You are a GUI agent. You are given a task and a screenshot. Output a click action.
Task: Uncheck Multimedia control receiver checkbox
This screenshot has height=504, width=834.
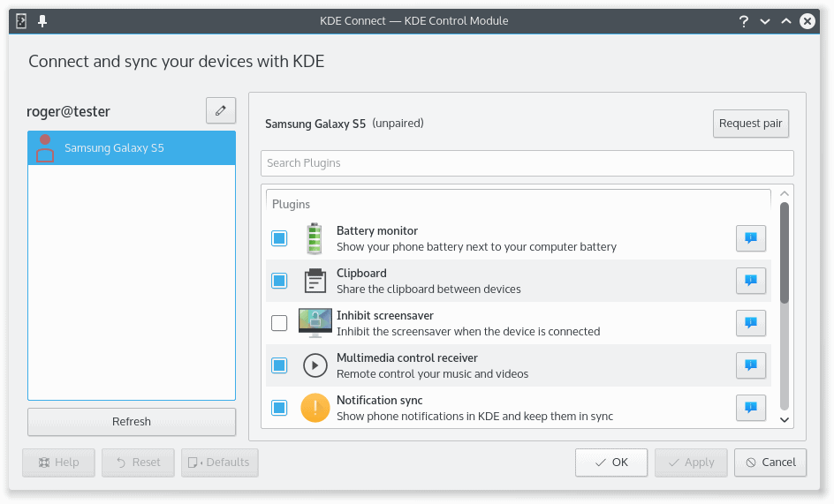click(x=279, y=365)
